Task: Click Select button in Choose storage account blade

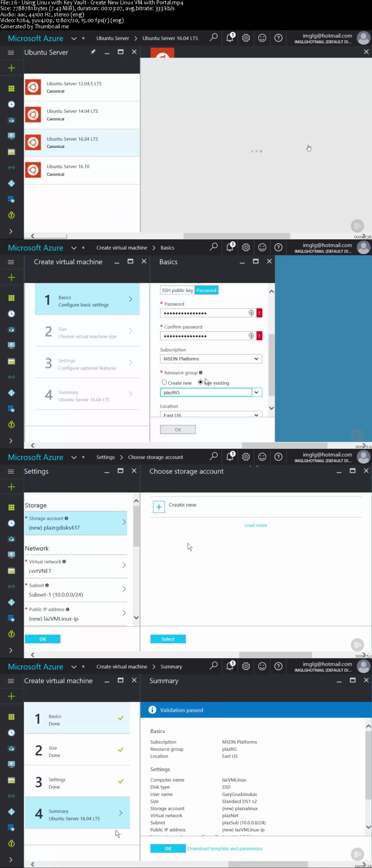Action: point(168,639)
